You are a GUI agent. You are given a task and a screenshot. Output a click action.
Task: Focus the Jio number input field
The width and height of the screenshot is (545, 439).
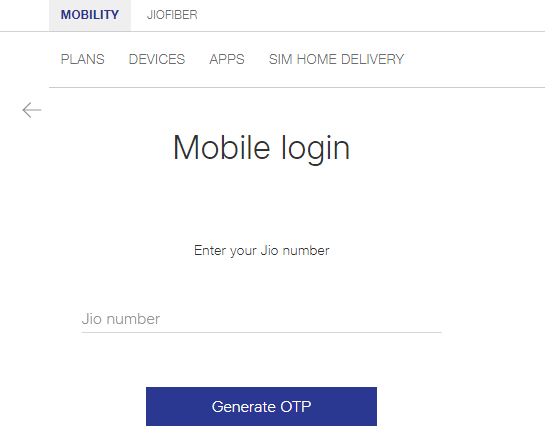tap(262, 319)
